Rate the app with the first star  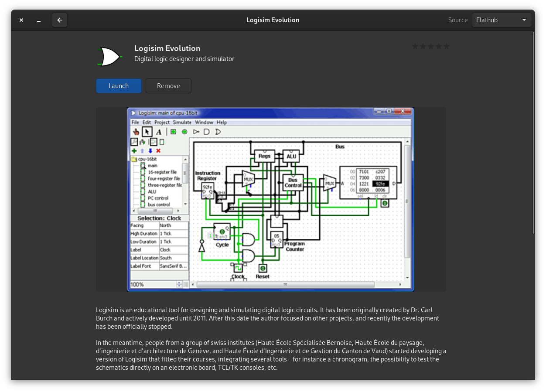click(x=414, y=46)
